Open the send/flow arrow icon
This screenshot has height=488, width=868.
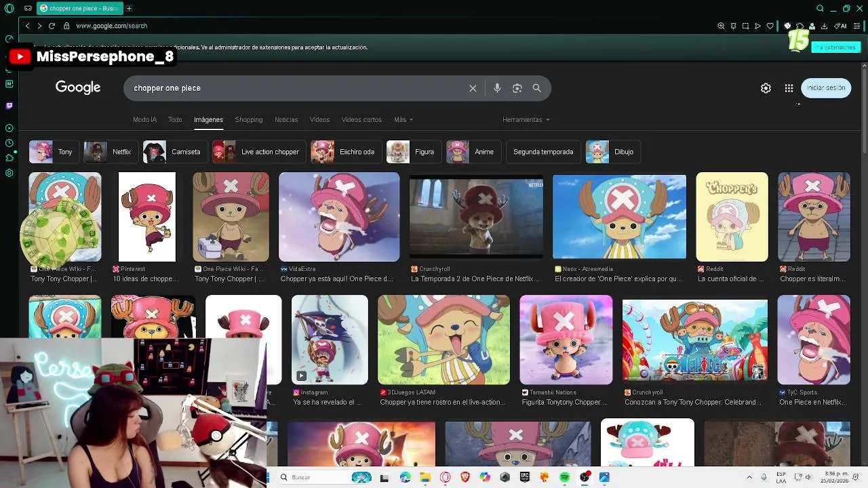pyautogui.click(x=757, y=26)
